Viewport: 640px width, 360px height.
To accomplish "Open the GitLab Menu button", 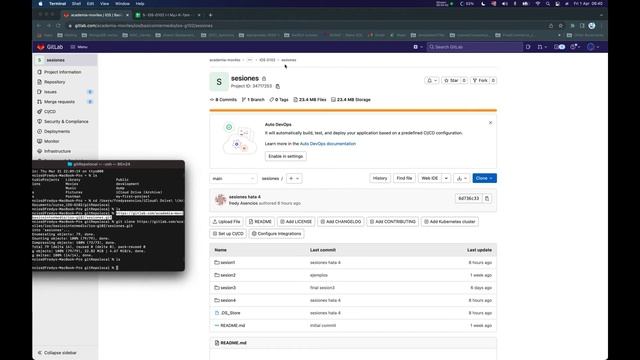I will (79, 47).
